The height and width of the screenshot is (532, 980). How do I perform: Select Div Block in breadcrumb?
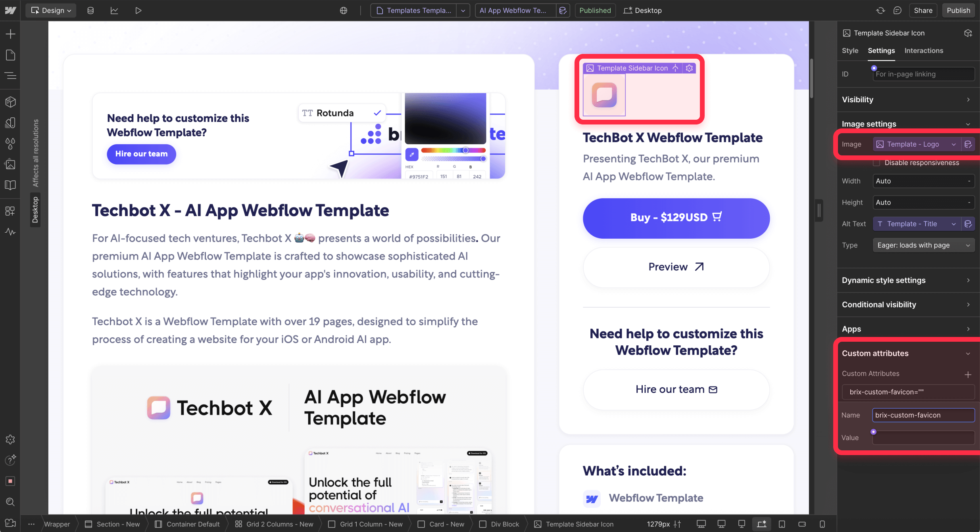coord(499,524)
